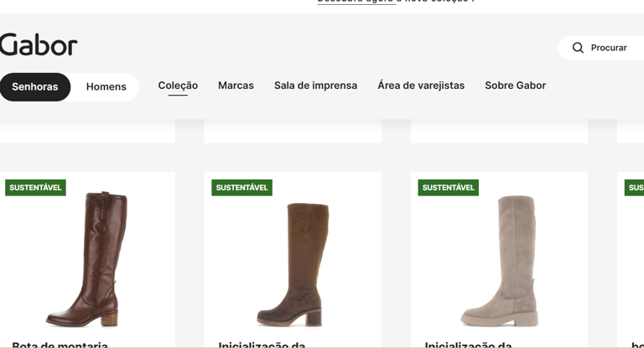
Task: Focus the Procurar search field
Action: pos(601,48)
